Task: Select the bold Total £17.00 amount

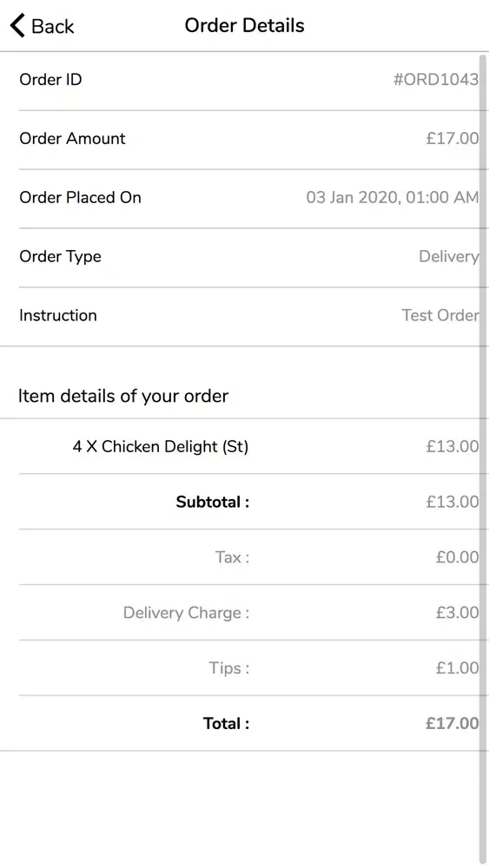Action: coord(453,723)
